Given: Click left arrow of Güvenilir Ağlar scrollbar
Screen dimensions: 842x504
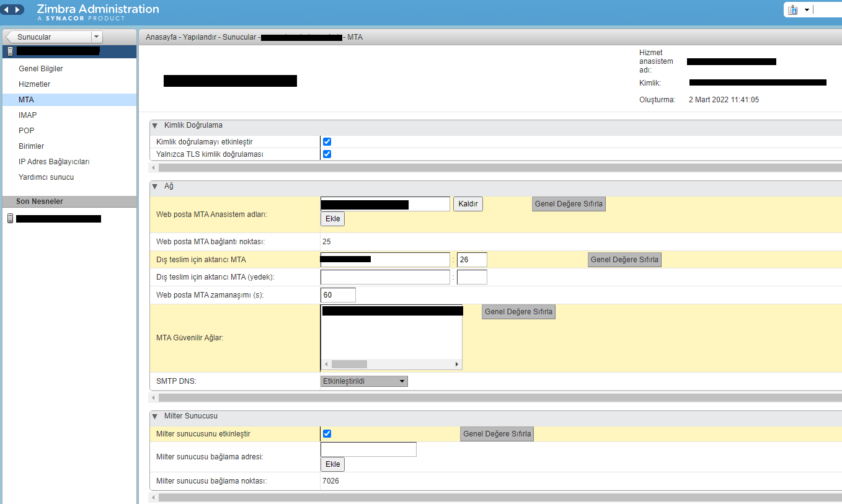Looking at the screenshot, I should coord(326,365).
